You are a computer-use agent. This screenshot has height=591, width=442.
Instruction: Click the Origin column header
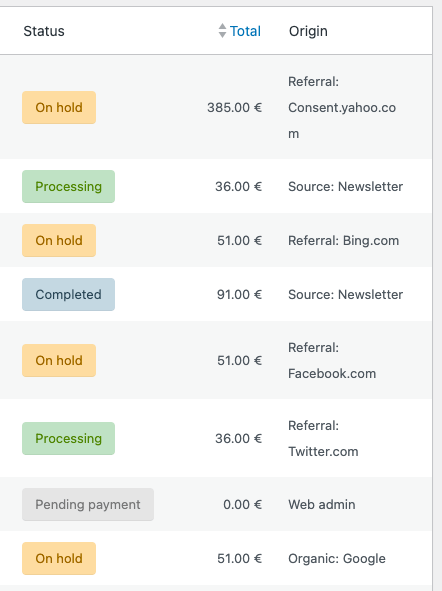click(308, 31)
